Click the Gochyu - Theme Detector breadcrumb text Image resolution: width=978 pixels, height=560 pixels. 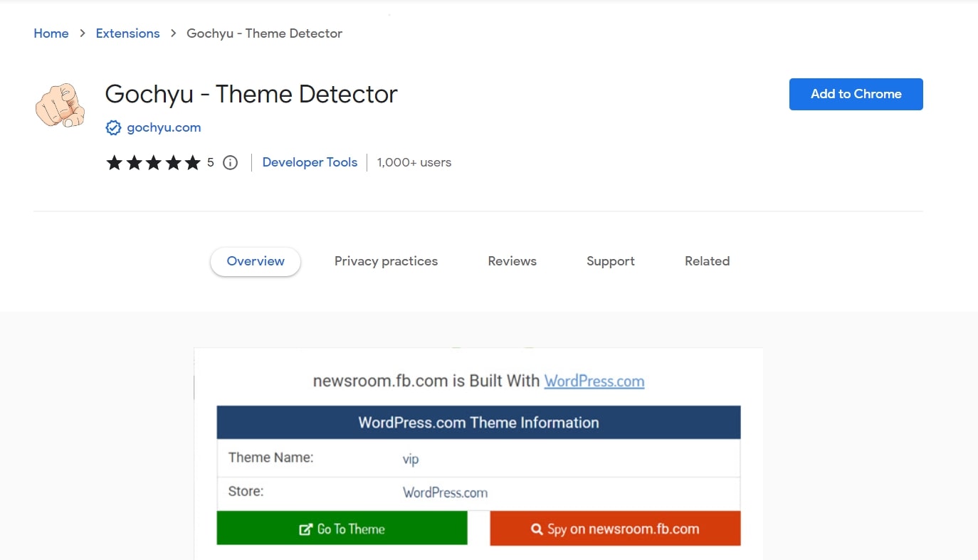(264, 33)
